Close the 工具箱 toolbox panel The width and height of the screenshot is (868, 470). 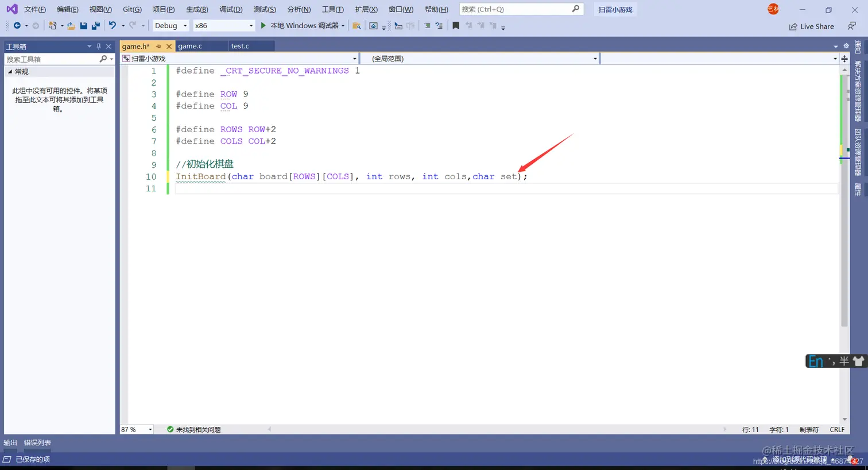coord(108,47)
